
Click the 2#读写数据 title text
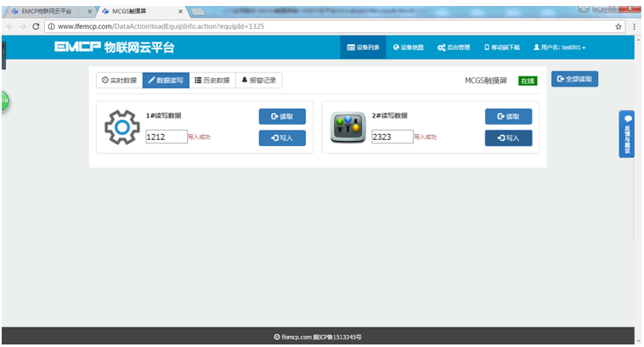point(389,115)
